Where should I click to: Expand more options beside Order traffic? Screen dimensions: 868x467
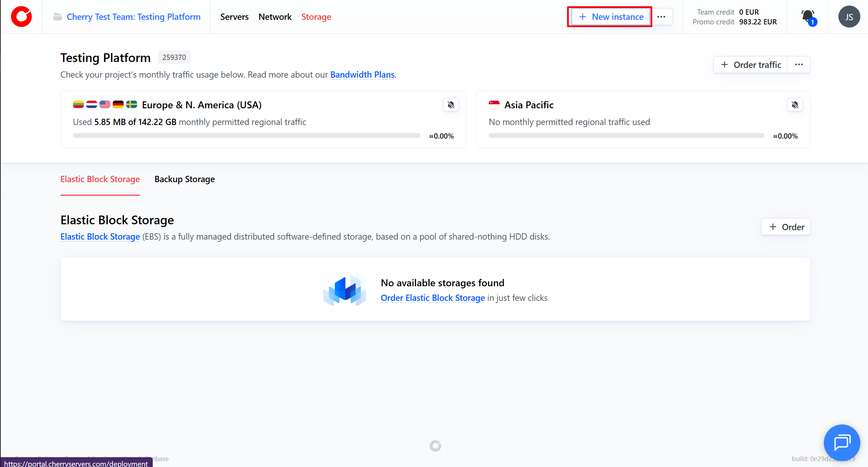coord(799,65)
